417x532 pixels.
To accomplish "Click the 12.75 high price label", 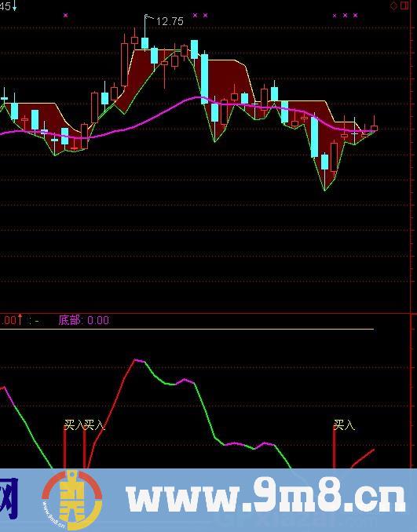I will pyautogui.click(x=170, y=21).
